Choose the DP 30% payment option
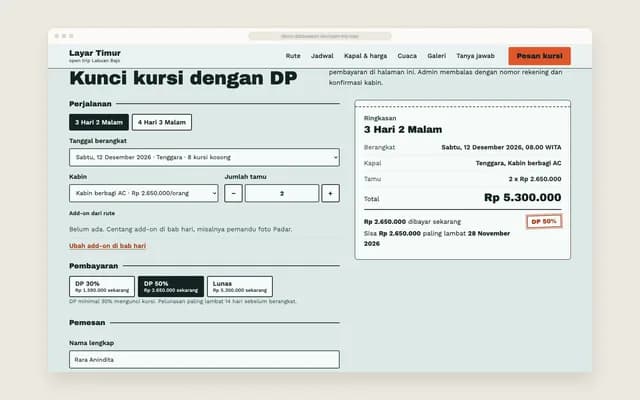 102,287
